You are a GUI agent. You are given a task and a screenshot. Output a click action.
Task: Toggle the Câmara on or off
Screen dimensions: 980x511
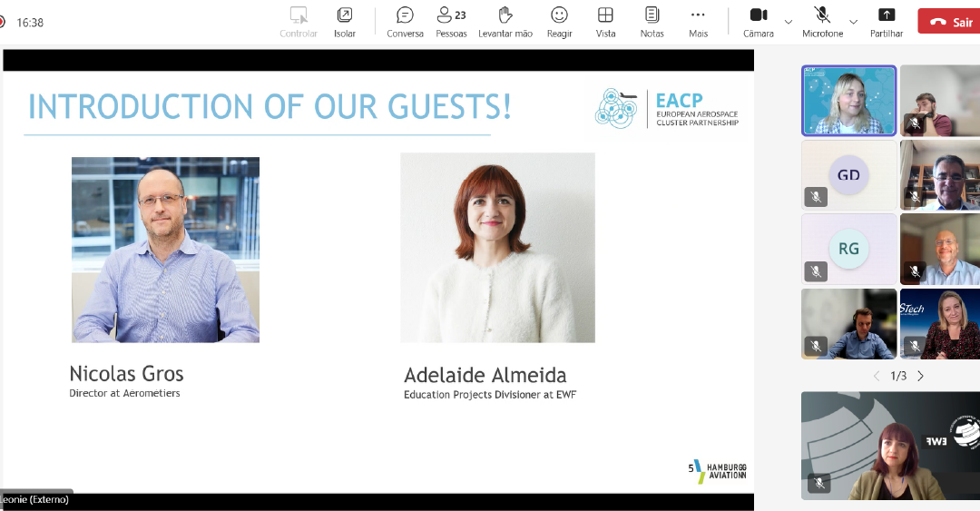758,22
